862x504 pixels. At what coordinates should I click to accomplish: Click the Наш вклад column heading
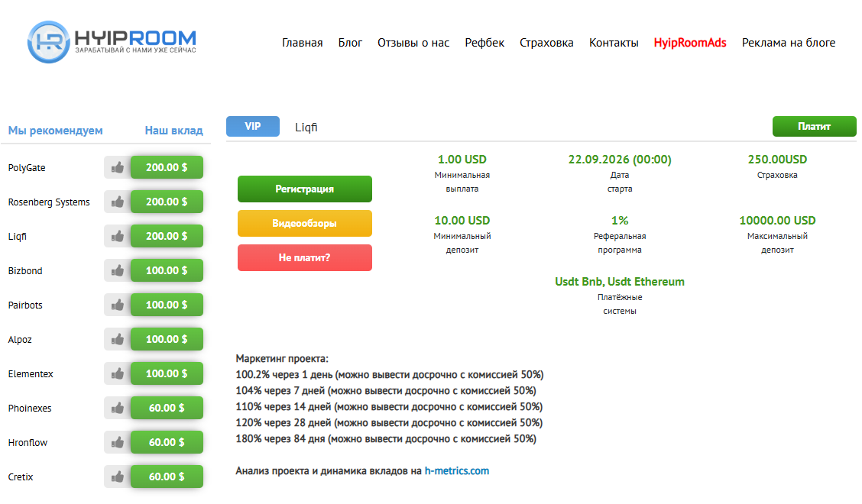(173, 131)
